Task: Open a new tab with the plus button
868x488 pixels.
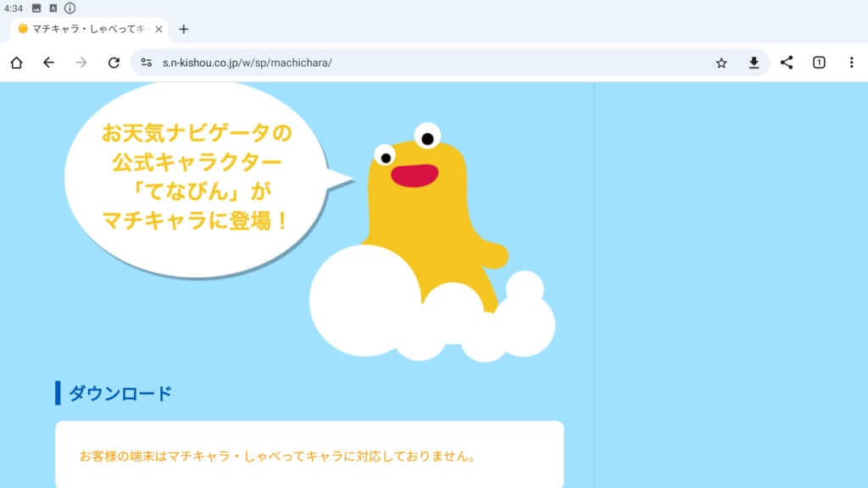Action: click(184, 29)
